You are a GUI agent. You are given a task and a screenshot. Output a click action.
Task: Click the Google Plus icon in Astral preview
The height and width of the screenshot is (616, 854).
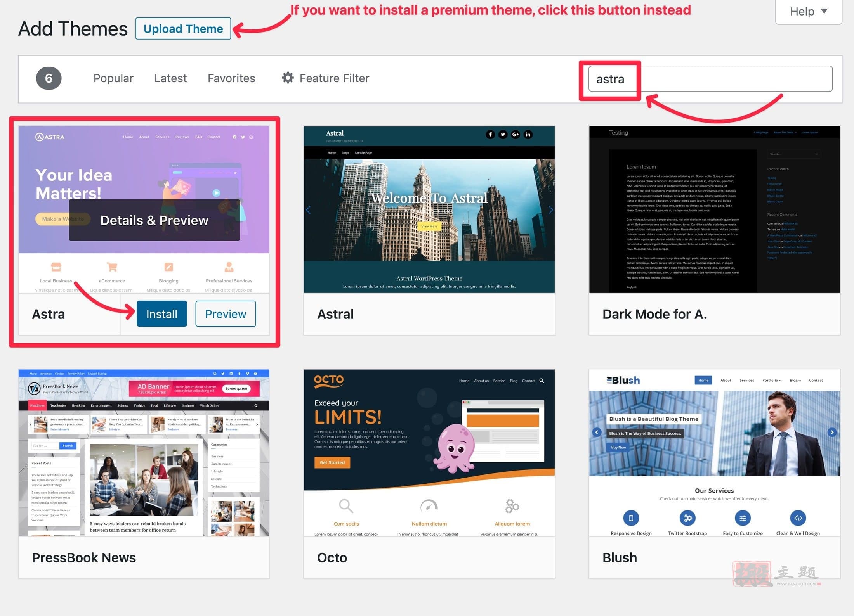tap(516, 135)
